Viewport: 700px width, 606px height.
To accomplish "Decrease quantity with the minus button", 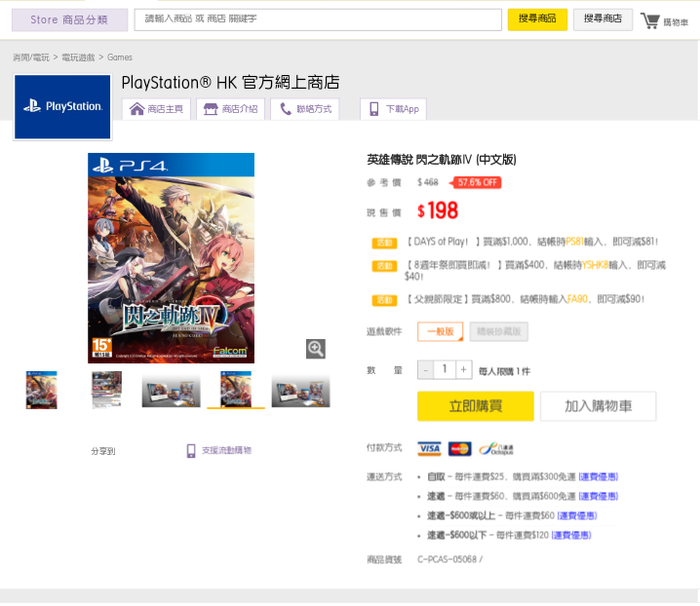I will (425, 370).
